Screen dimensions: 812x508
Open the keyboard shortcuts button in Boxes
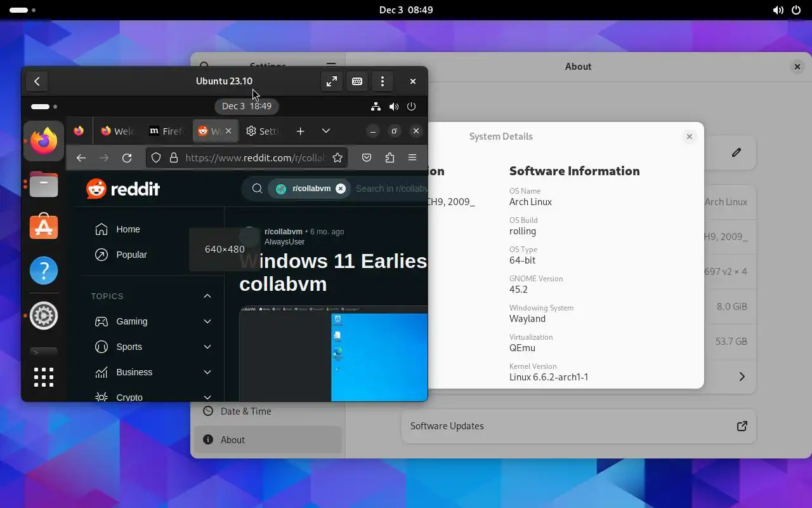(x=357, y=81)
